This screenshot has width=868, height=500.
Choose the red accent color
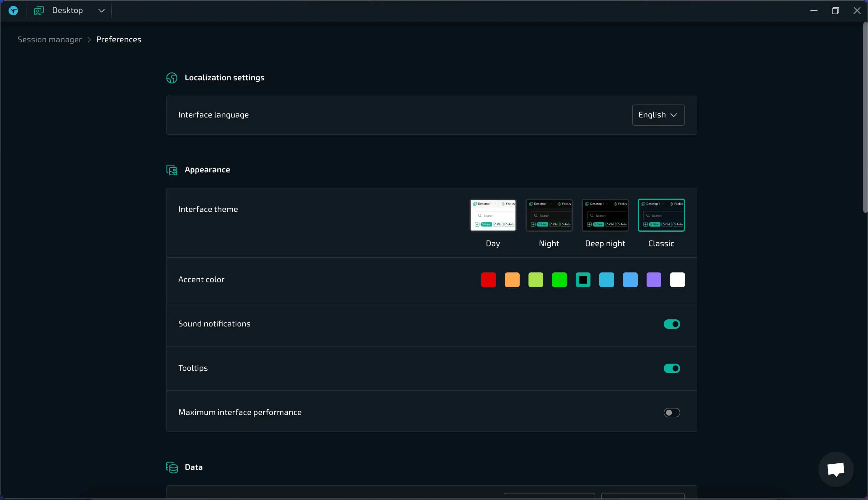488,280
